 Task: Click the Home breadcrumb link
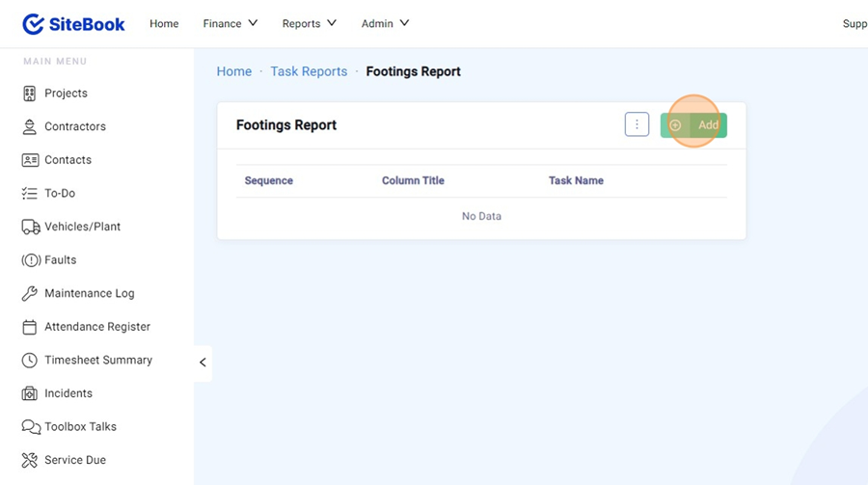(233, 71)
